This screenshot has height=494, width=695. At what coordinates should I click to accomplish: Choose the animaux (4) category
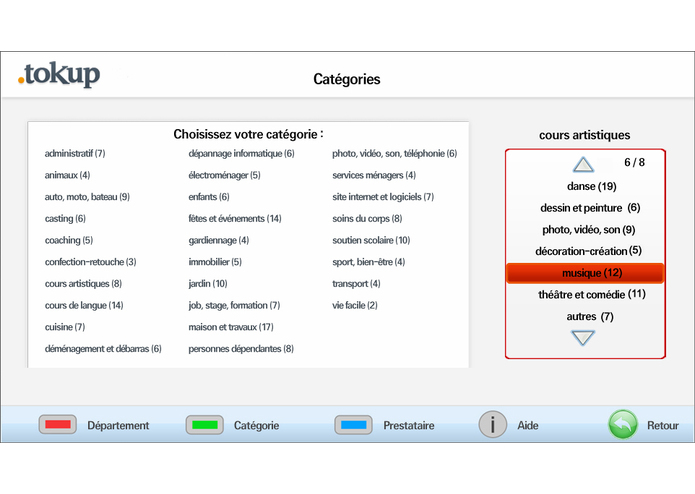pos(67,175)
